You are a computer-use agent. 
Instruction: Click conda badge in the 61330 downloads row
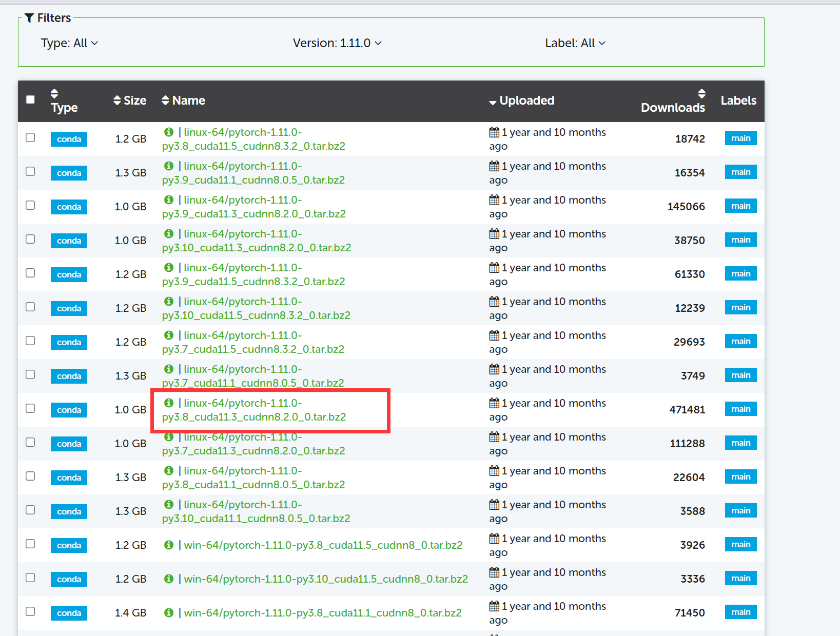pyautogui.click(x=69, y=274)
